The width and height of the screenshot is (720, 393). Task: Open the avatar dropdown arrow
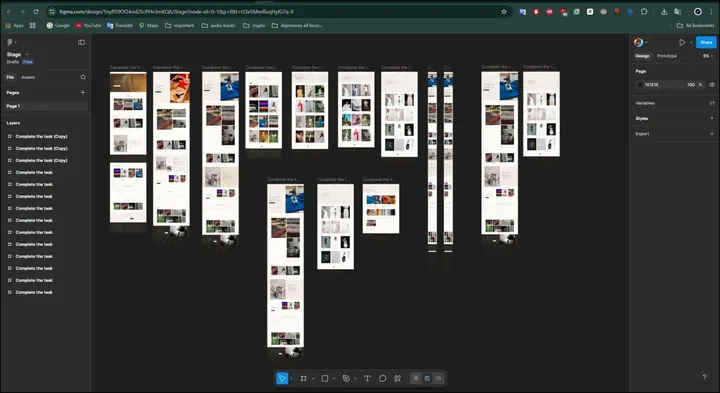click(x=646, y=43)
